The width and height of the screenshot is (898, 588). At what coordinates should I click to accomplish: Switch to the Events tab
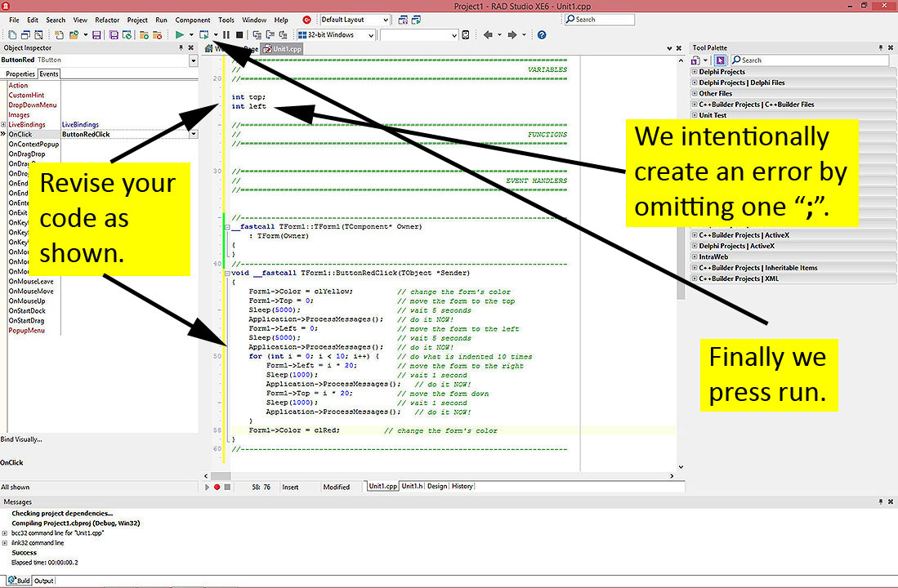49,73
